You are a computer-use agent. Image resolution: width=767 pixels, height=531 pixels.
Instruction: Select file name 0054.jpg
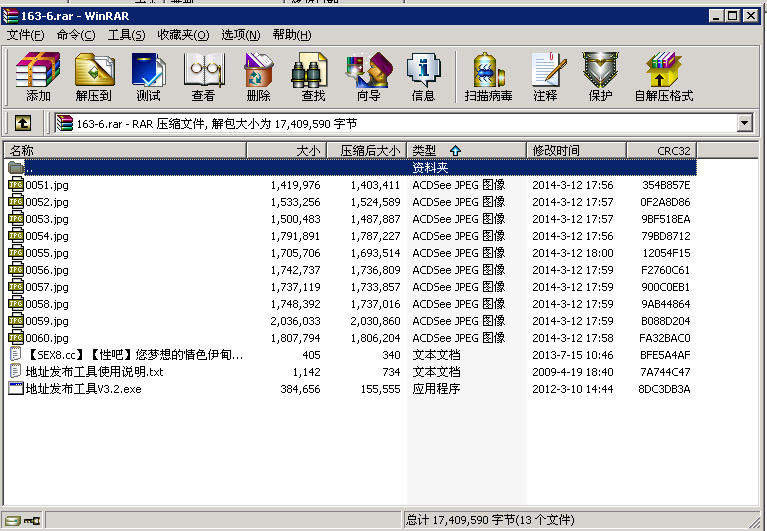pyautogui.click(x=47, y=236)
